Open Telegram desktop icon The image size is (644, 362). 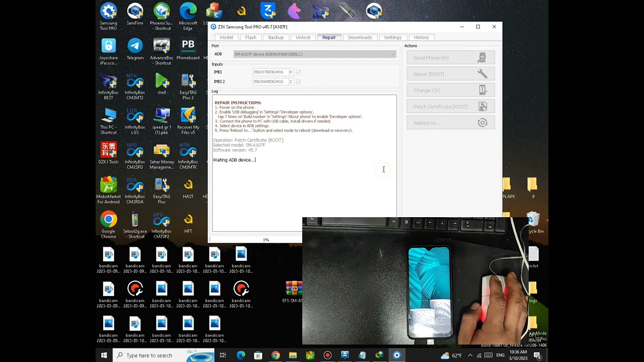(135, 49)
